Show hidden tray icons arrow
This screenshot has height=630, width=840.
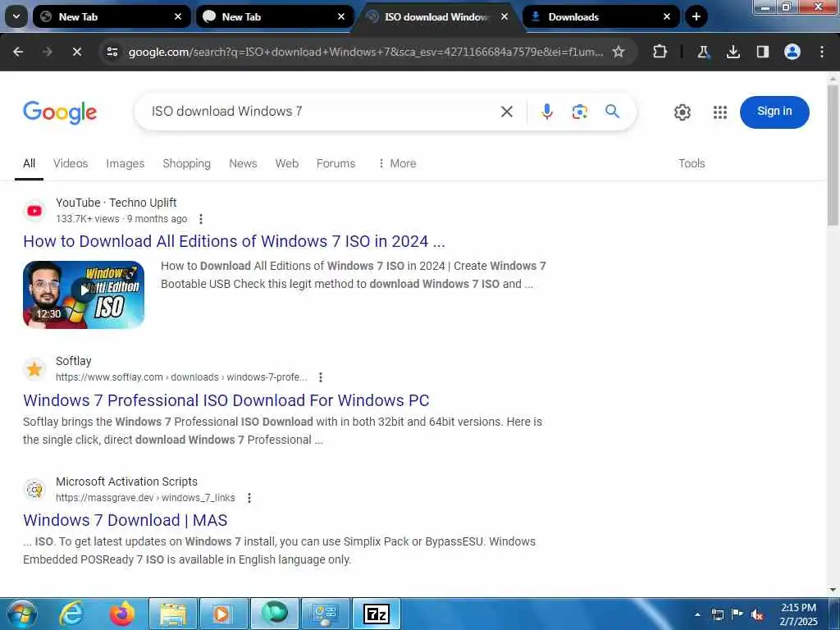697,614
